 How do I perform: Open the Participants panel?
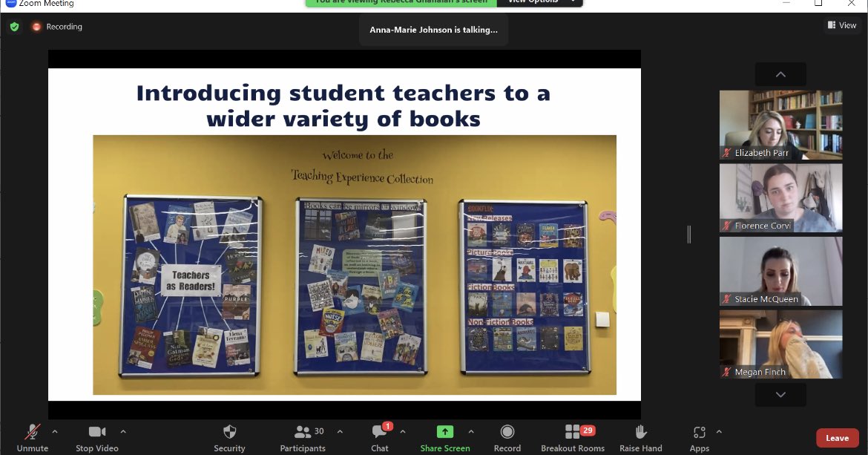coord(303,439)
